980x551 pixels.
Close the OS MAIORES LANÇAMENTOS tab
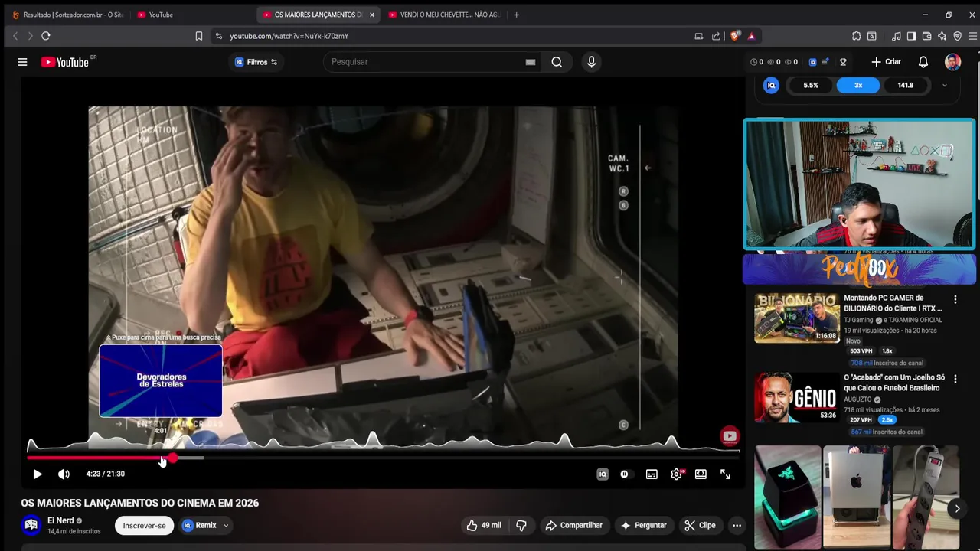(372, 15)
